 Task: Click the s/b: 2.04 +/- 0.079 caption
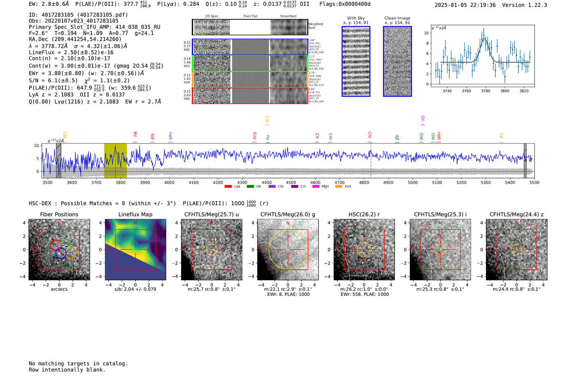point(135,289)
